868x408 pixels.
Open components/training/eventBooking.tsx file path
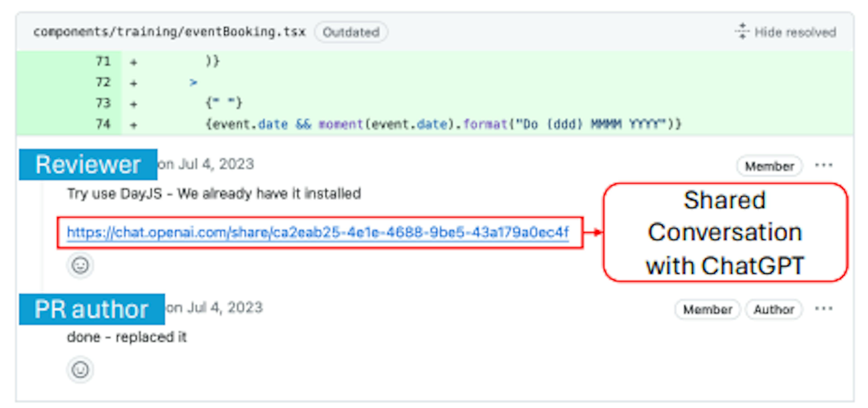170,32
